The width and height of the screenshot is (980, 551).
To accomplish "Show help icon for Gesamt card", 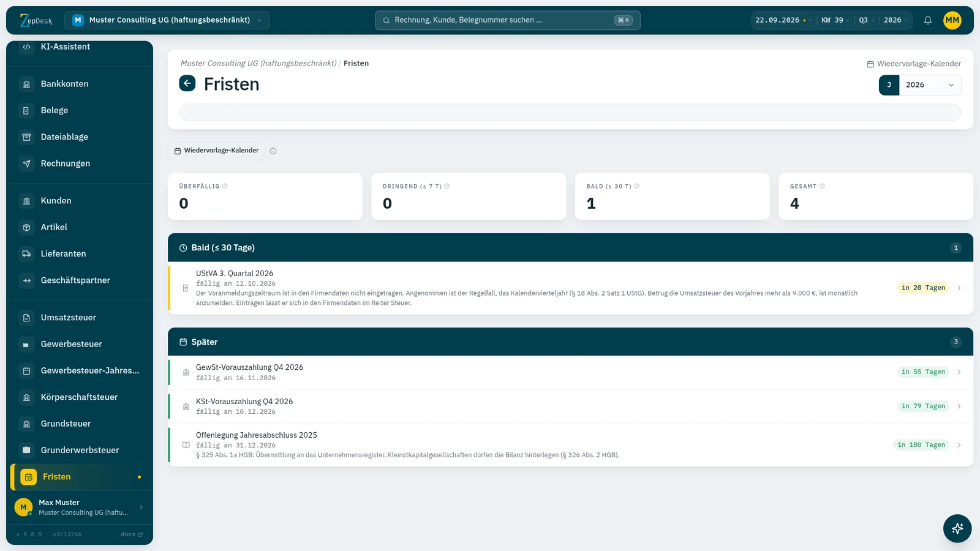I will pos(822,186).
